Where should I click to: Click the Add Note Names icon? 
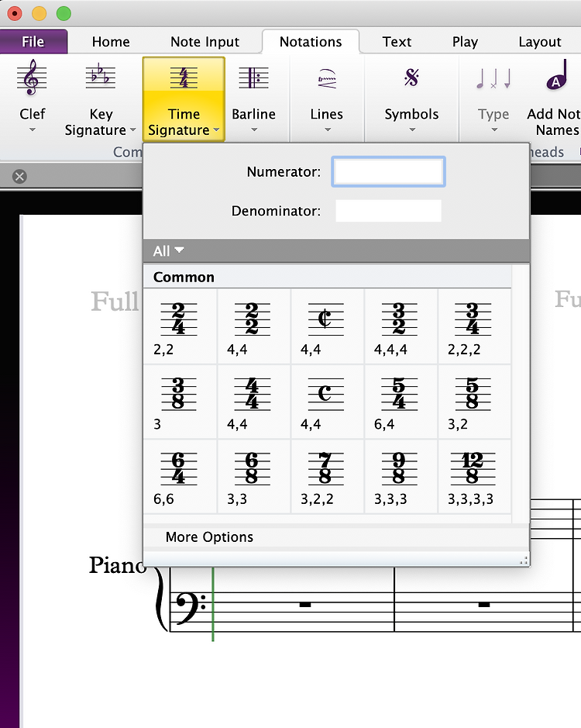556,74
